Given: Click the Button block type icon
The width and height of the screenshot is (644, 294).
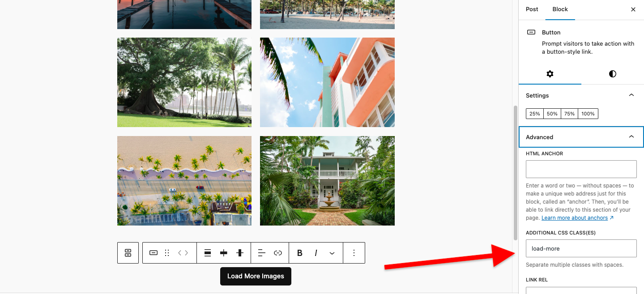Looking at the screenshot, I should 154,253.
